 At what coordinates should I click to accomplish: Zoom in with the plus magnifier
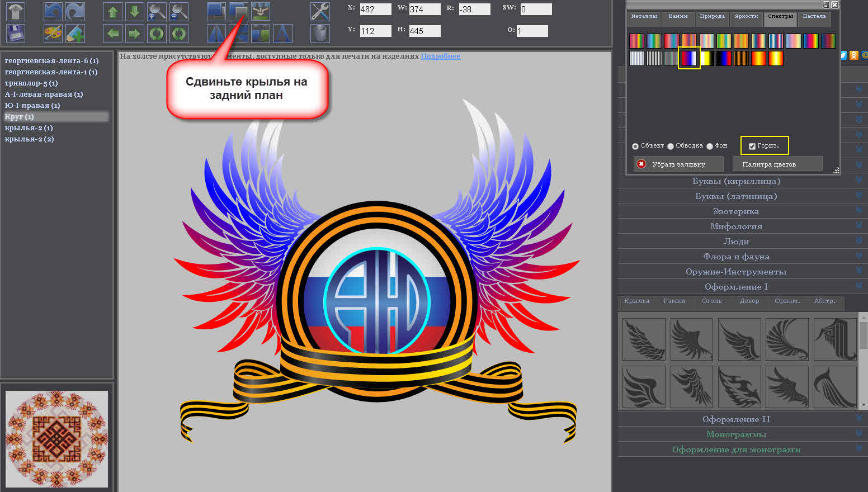[157, 11]
